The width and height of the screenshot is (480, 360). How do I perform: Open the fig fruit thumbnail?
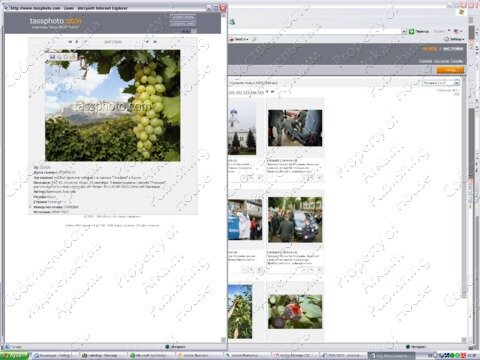(295, 311)
